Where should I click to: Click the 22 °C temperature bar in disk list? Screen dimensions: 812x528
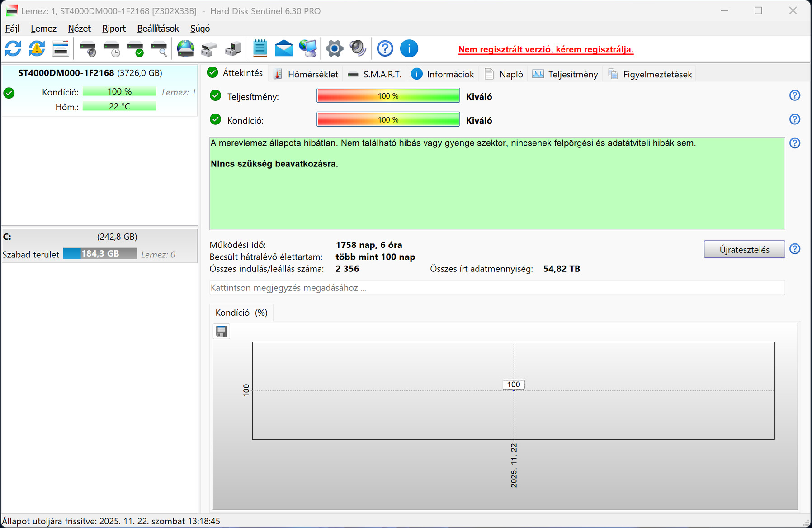[x=119, y=106]
